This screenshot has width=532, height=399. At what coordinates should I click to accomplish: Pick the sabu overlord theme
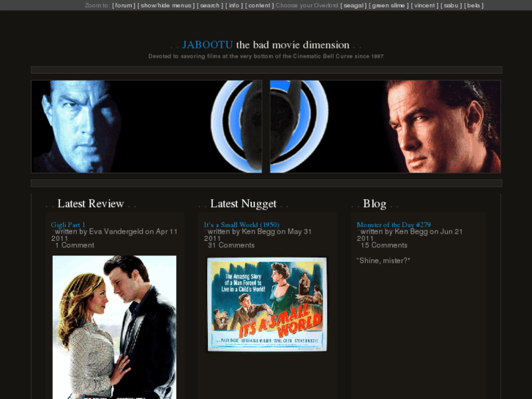click(x=451, y=5)
